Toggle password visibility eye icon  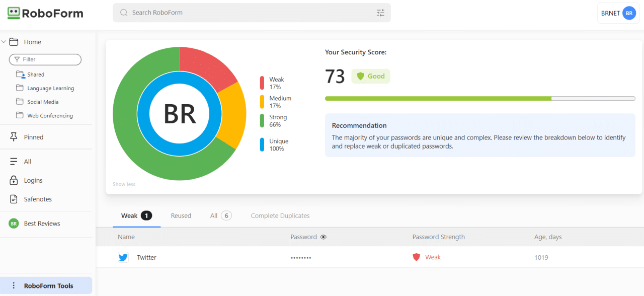(x=324, y=237)
